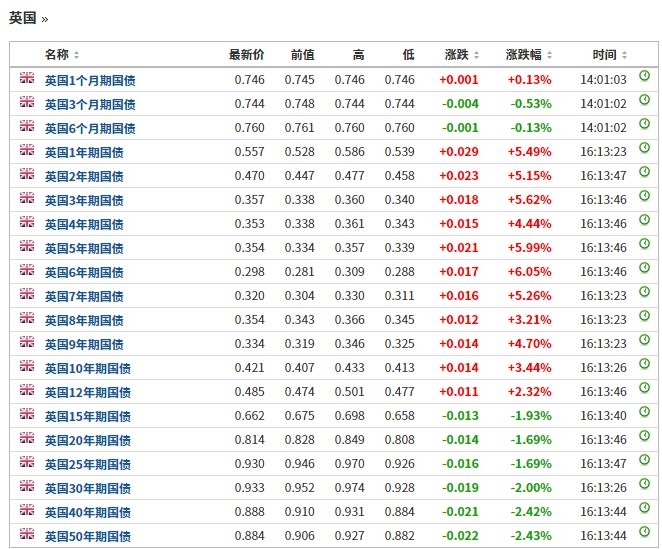Click the 前值 column header
This screenshot has width=662, height=549.
tap(302, 54)
